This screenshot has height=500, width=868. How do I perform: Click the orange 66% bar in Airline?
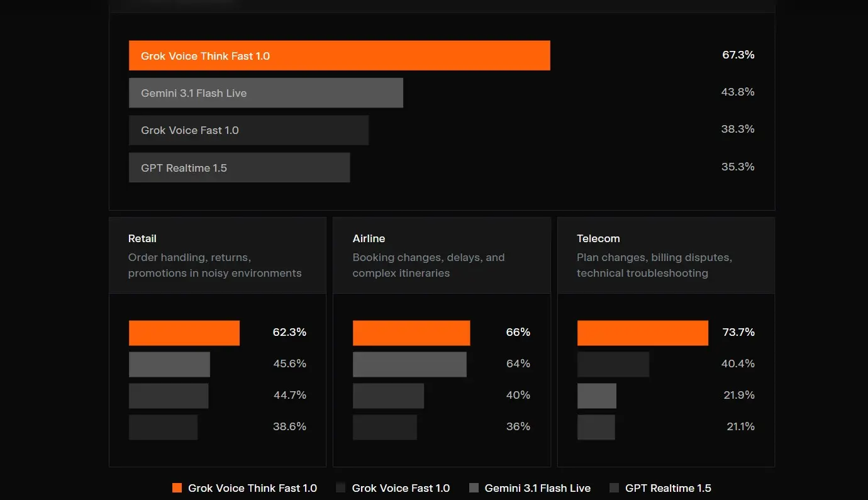pyautogui.click(x=411, y=333)
